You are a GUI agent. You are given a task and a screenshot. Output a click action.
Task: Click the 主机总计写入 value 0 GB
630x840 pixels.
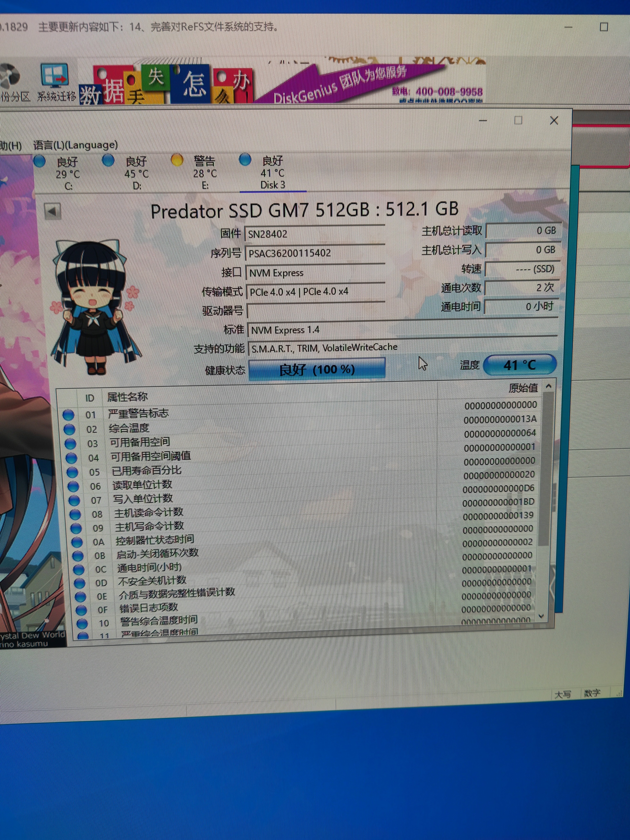(523, 250)
